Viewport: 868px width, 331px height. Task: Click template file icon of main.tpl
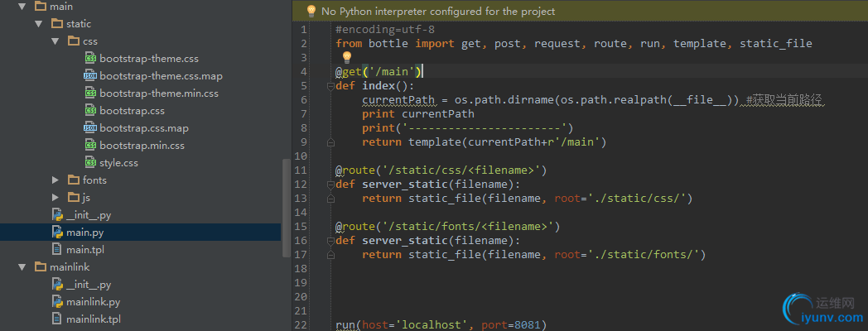(56, 249)
